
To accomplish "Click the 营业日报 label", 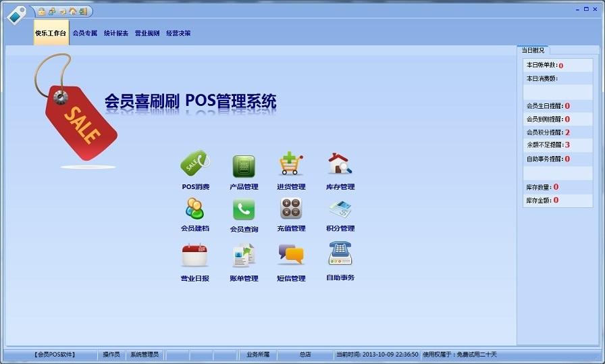I will pyautogui.click(x=195, y=278).
